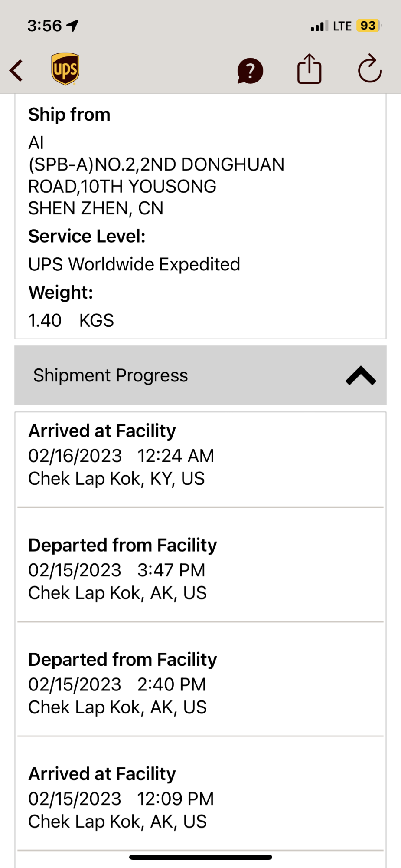The image size is (401, 868).
Task: Tap the 3:56 clock in status bar
Action: pos(45,26)
